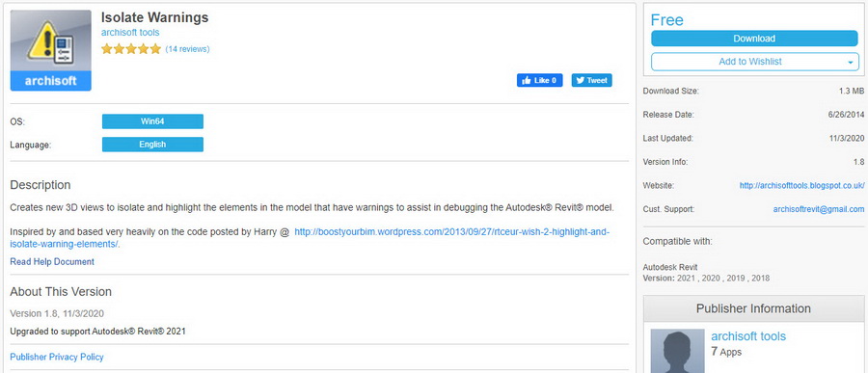Viewport: 868px width, 373px height.
Task: Click the Isolate Warnings app icon
Action: 51,50
